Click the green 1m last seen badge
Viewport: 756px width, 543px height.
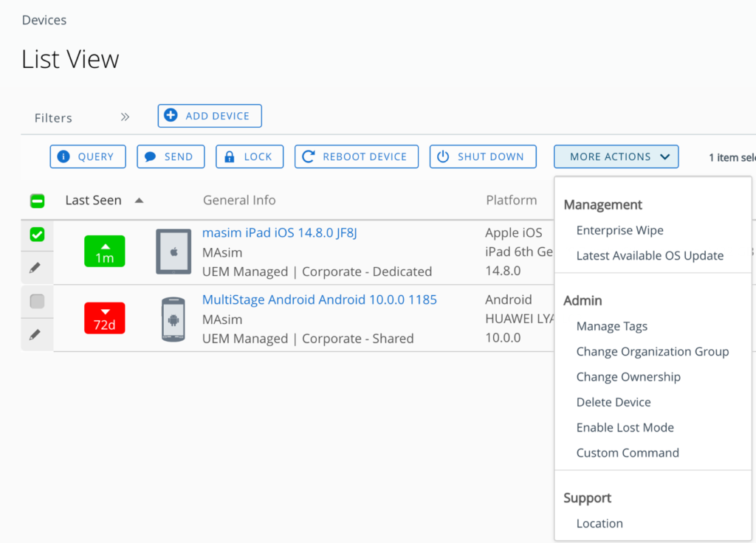(104, 252)
